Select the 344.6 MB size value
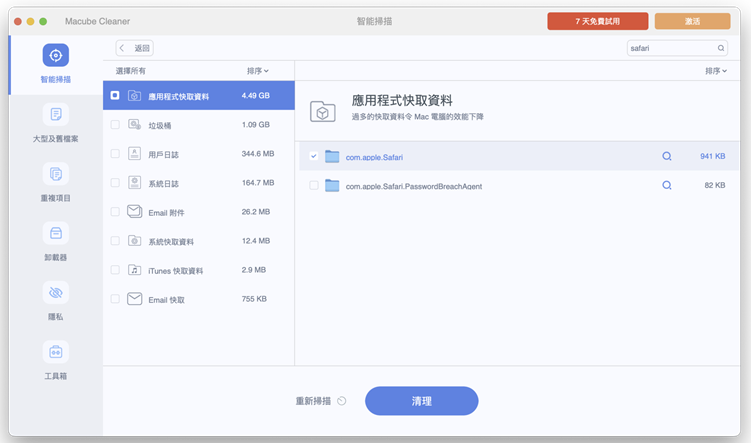 click(258, 154)
